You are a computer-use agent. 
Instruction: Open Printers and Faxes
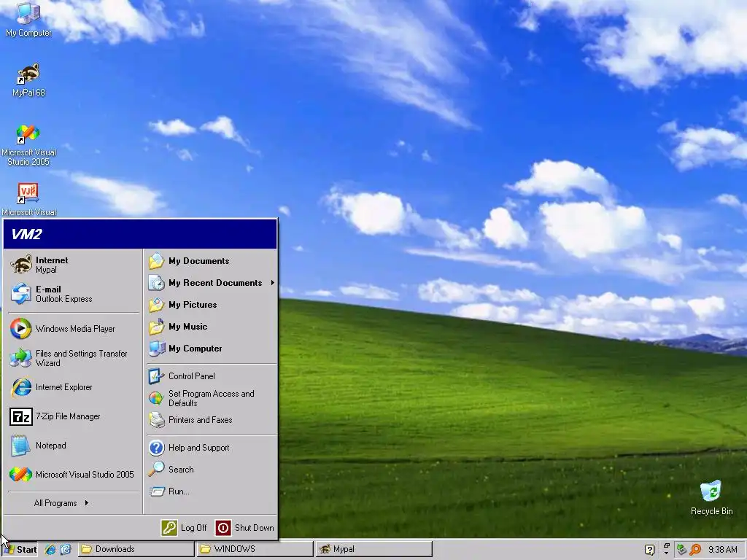(212, 420)
